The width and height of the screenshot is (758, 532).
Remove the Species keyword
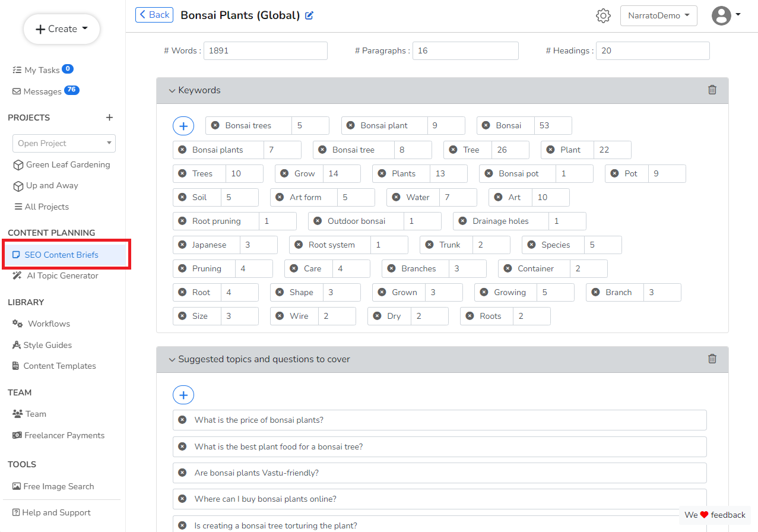pyautogui.click(x=531, y=245)
